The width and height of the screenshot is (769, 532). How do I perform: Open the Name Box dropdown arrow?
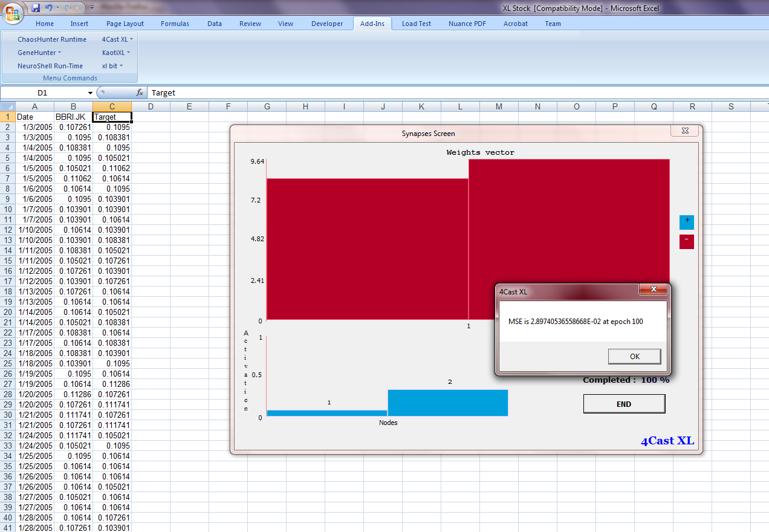[x=91, y=92]
